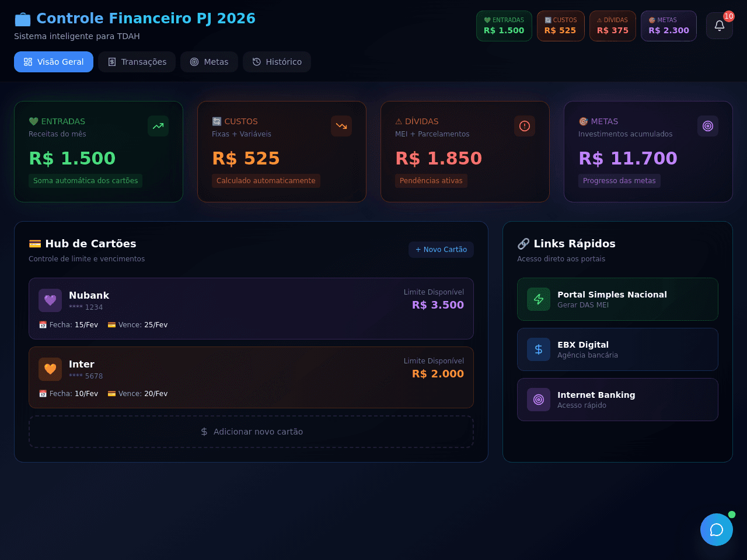
Task: Click the trending-up icon in Entradas card
Action: point(158,126)
